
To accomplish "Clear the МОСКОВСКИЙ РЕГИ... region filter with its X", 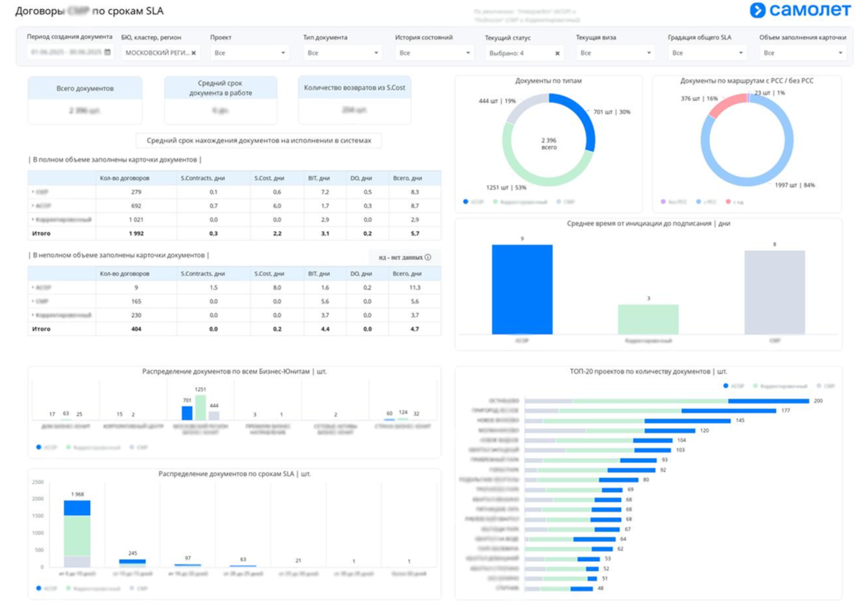I will click(x=193, y=52).
